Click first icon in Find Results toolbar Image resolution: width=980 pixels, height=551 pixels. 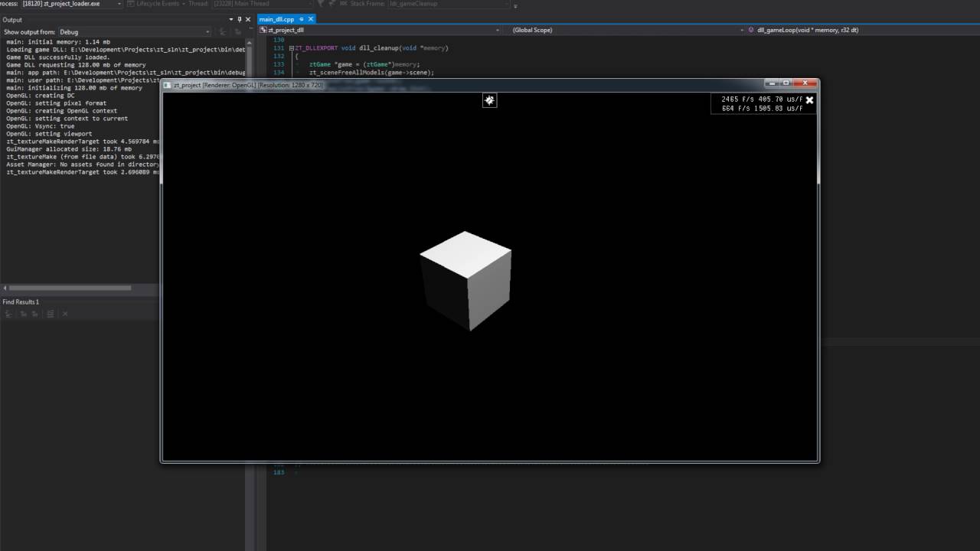click(x=9, y=314)
